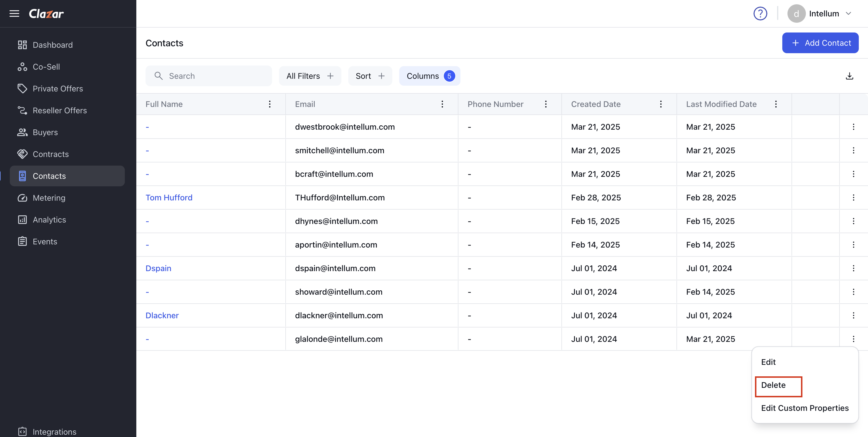Open Co-Sell section in sidebar

pyautogui.click(x=67, y=67)
